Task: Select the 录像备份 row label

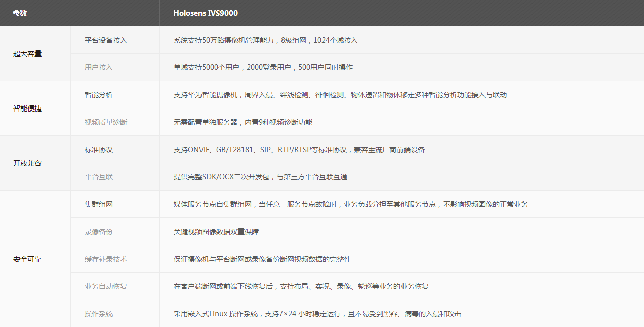Action: tap(99, 232)
